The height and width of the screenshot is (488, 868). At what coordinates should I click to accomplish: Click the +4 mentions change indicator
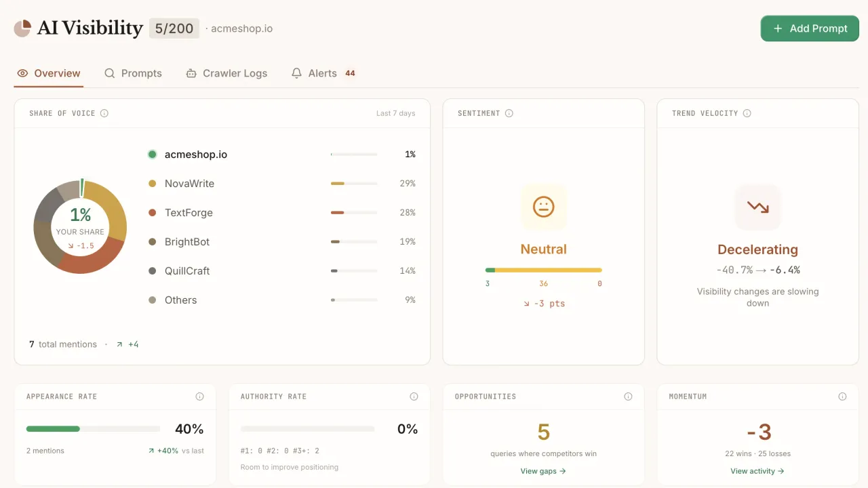(127, 344)
